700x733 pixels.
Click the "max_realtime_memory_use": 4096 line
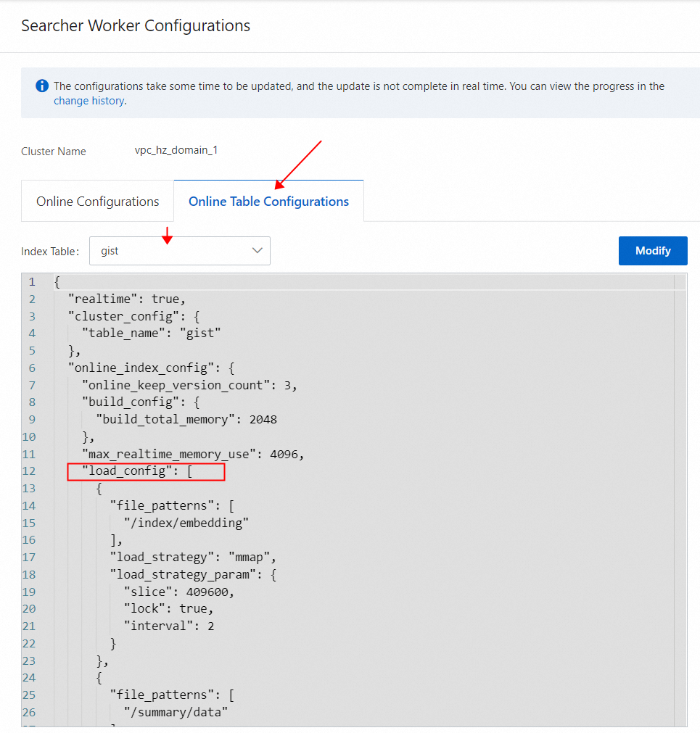193,454
